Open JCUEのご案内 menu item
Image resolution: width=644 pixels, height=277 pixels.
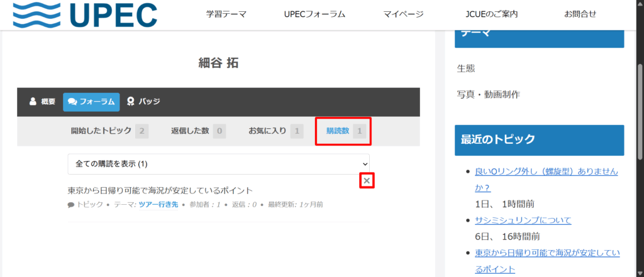[x=492, y=14]
